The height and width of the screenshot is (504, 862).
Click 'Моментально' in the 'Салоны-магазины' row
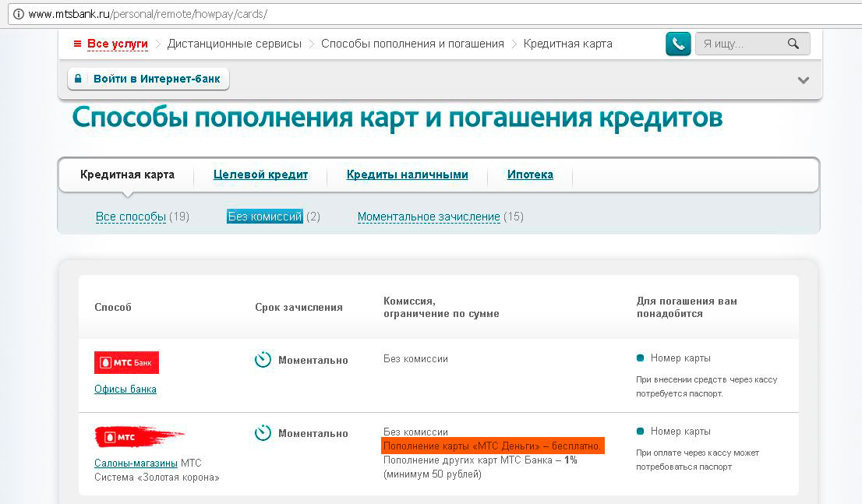tap(313, 434)
